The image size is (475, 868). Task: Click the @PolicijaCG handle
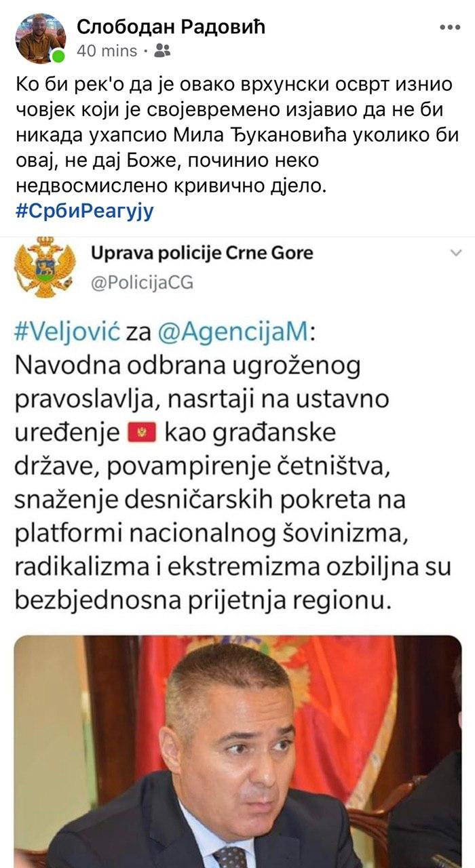pyautogui.click(x=142, y=282)
